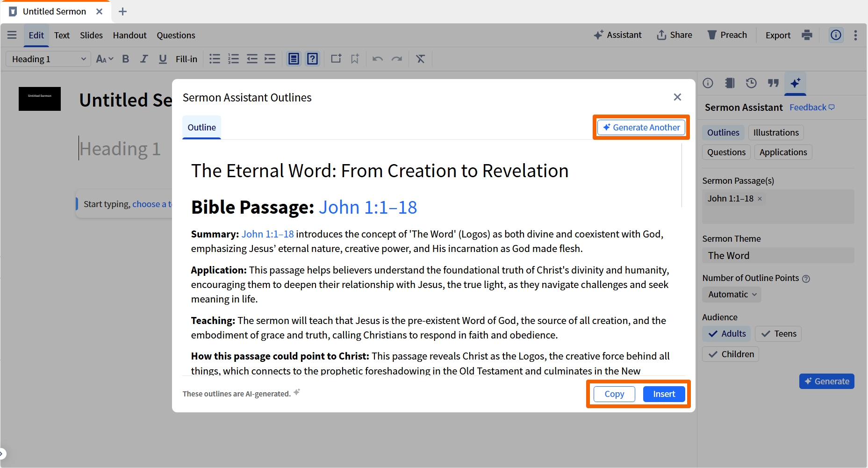
Task: Print the sermon document
Action: [807, 35]
